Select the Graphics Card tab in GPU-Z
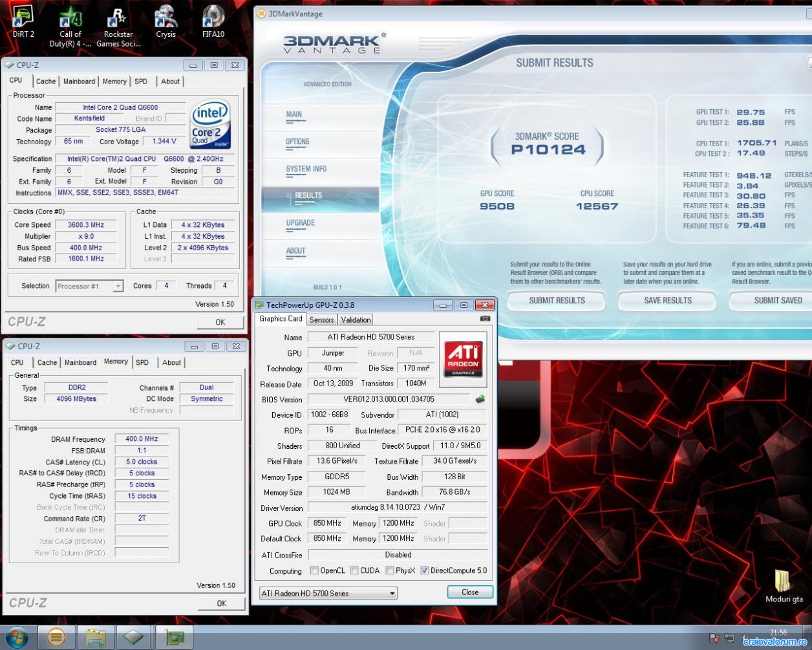This screenshot has height=650, width=812. 281,319
